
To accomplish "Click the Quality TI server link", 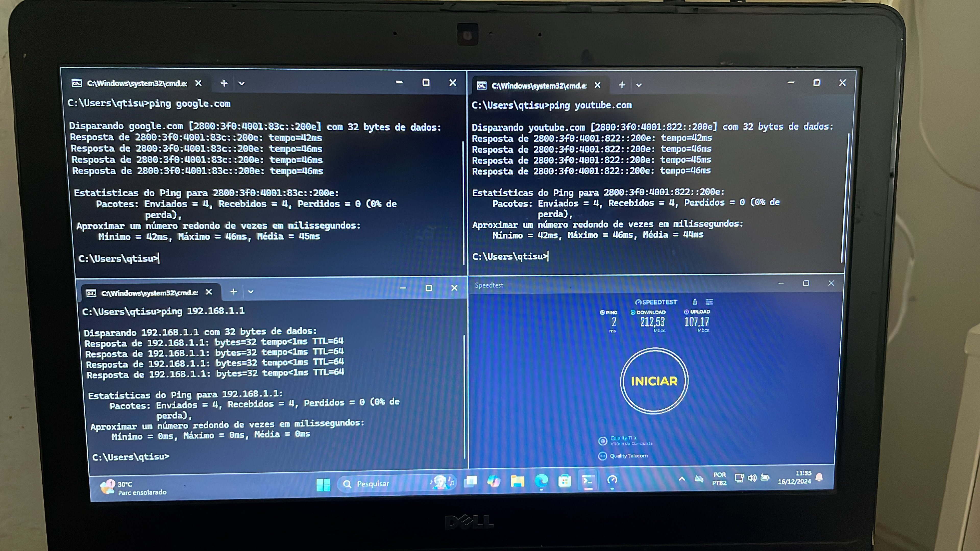I will (623, 438).
